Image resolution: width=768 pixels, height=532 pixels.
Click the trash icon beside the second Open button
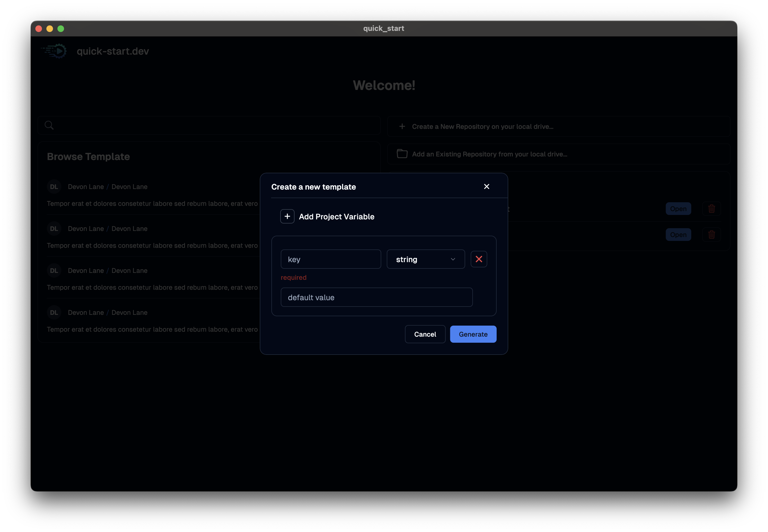(711, 234)
